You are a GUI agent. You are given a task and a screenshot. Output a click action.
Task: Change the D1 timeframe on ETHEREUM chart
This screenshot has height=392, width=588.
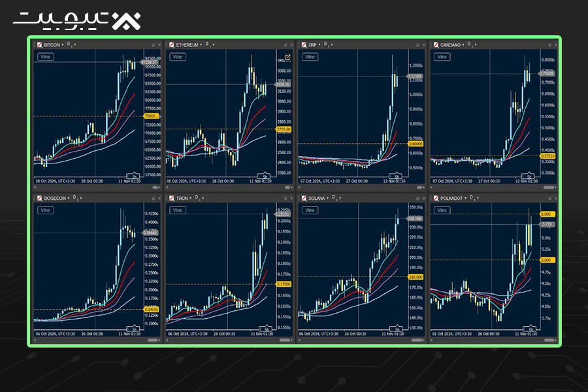[x=210, y=44]
